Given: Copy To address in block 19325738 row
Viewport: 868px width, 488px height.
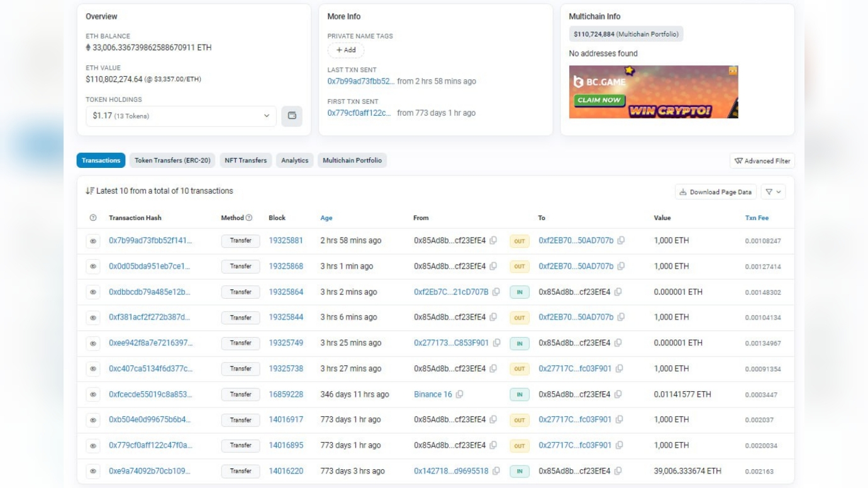Looking at the screenshot, I should coord(620,369).
